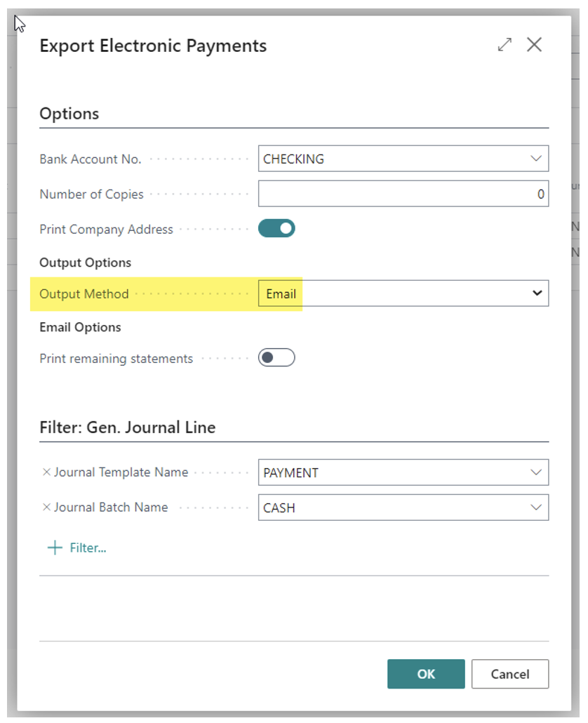The image size is (588, 723).
Task: Remove the Journal Template Name filter
Action: click(46, 472)
